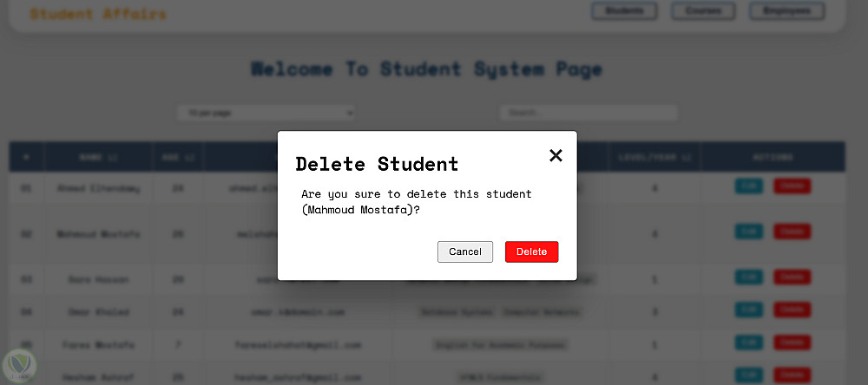Sort table by the Age column icon
Viewport: 868px width, 385px height.
click(x=188, y=158)
